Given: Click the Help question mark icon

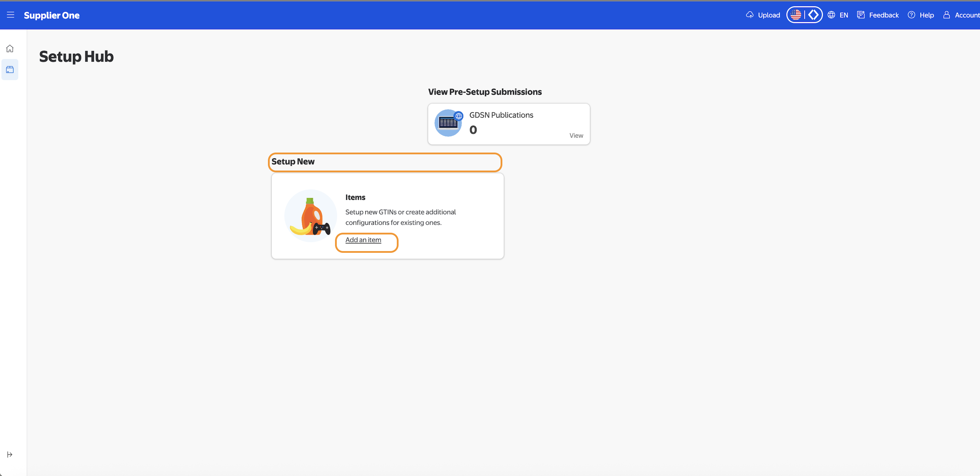Looking at the screenshot, I should pyautogui.click(x=911, y=15).
